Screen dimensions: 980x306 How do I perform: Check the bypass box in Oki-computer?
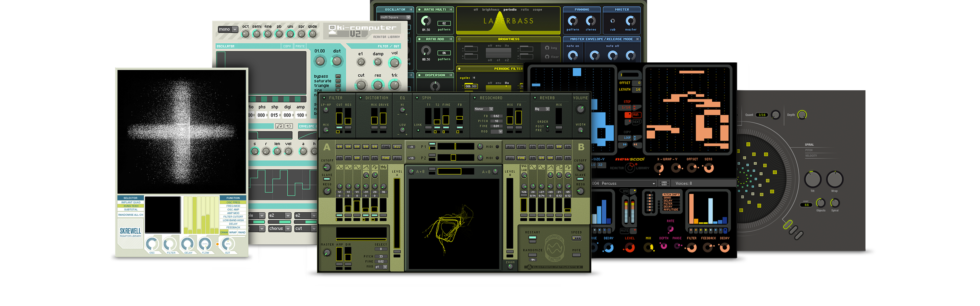[338, 76]
